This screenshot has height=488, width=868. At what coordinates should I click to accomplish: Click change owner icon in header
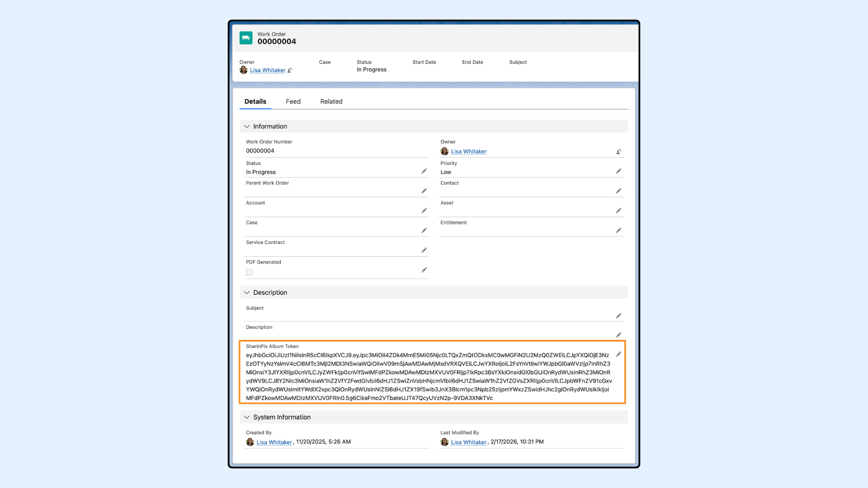(290, 70)
